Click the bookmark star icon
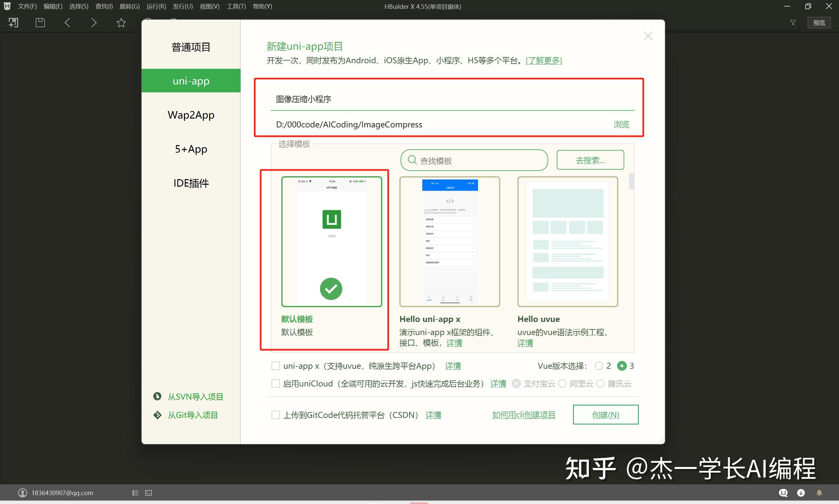 pyautogui.click(x=121, y=23)
